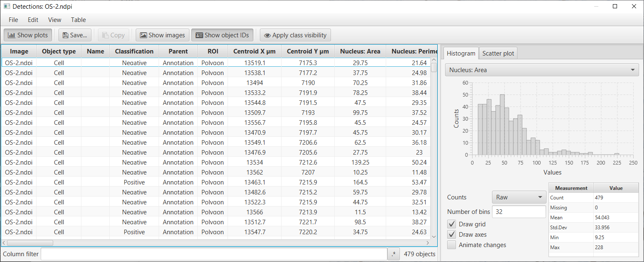Click the Positive classification in row 13547.7

[x=134, y=232]
